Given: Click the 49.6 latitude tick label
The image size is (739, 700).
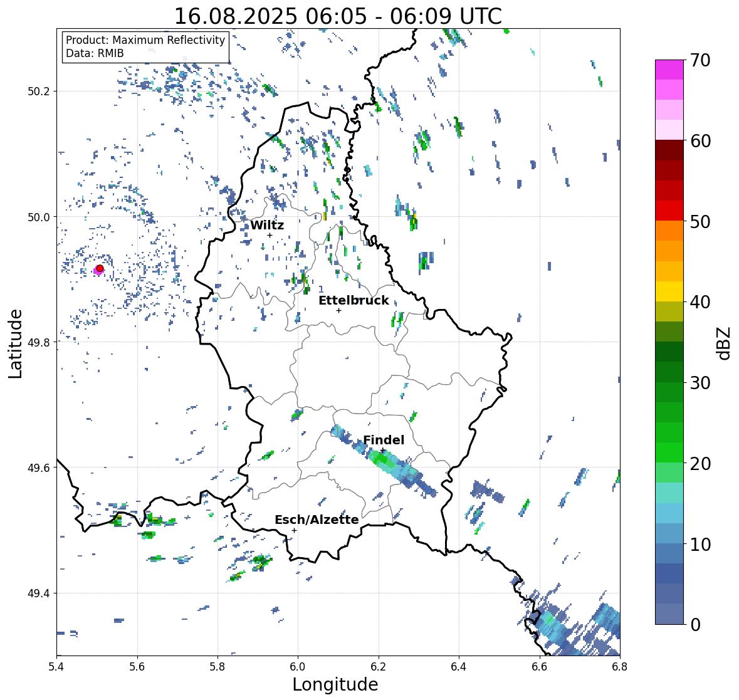Looking at the screenshot, I should pyautogui.click(x=39, y=468).
